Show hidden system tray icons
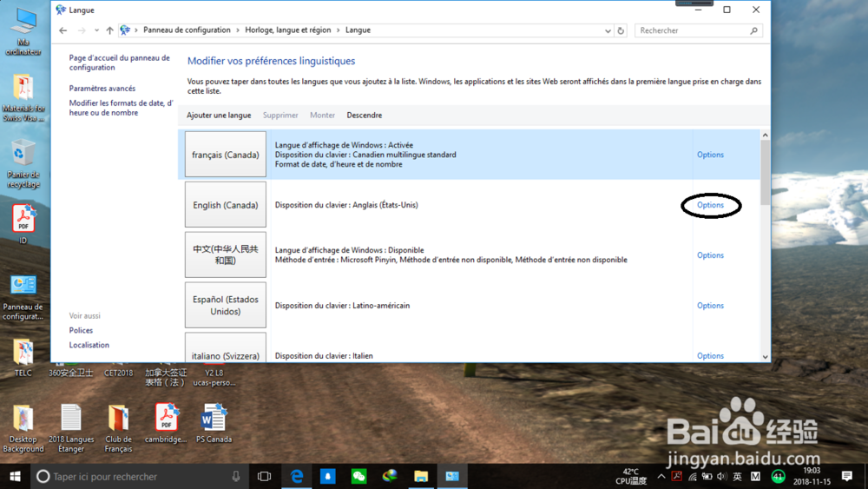Image resolution: width=868 pixels, height=489 pixels. pos(661,476)
